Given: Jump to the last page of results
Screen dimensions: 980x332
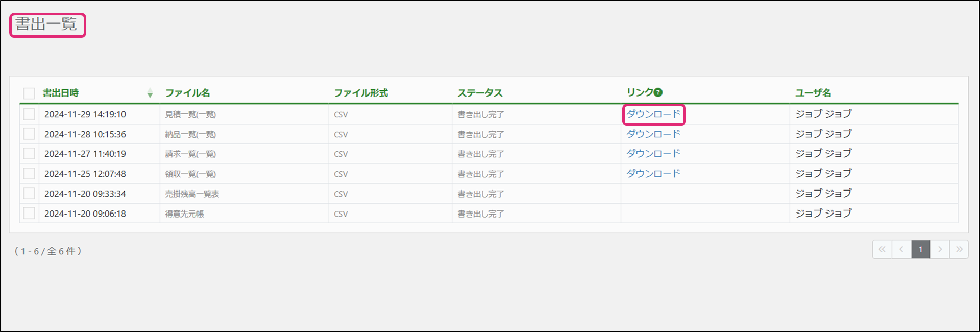Looking at the screenshot, I should pos(959,249).
